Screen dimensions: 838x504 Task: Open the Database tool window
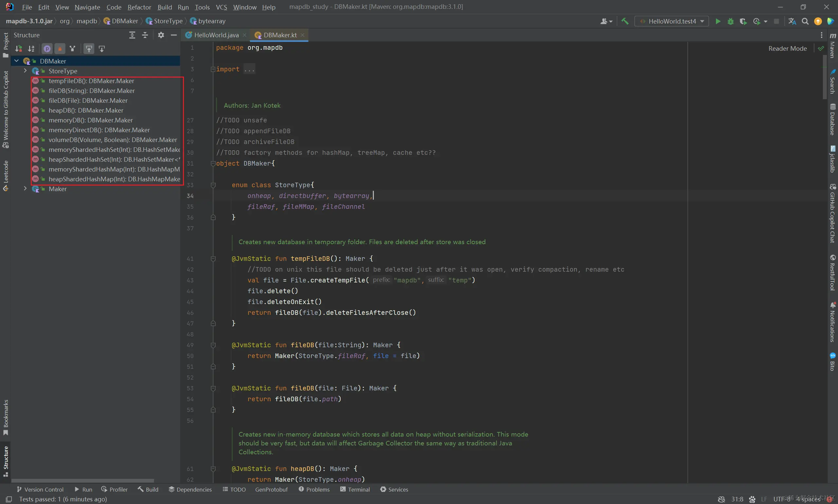(832, 119)
